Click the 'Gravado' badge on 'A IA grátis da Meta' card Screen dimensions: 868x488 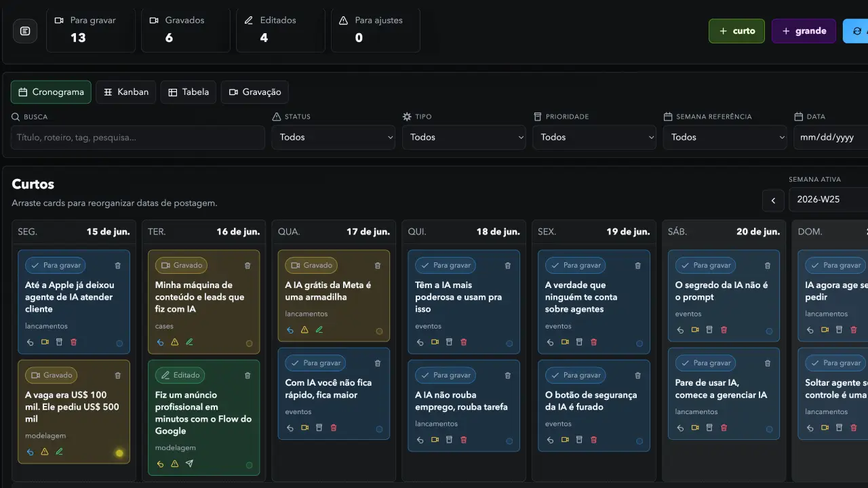pyautogui.click(x=311, y=266)
